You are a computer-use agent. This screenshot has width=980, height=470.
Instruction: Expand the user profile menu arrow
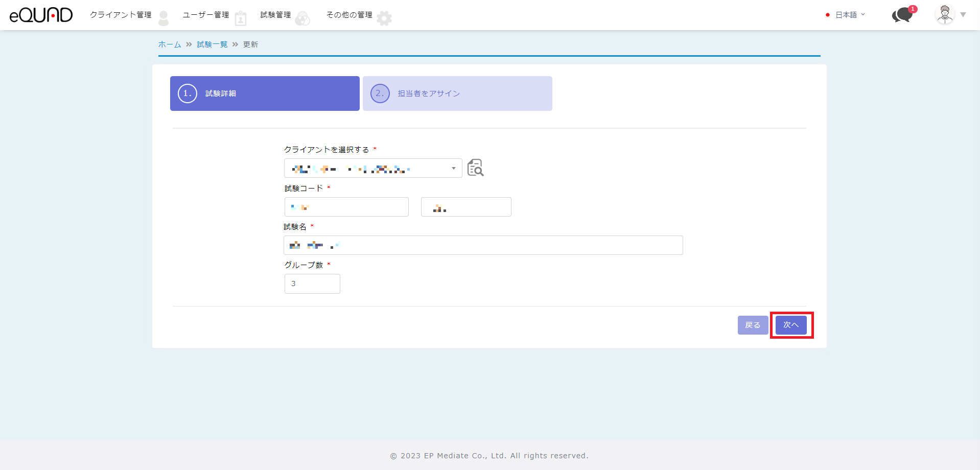tap(963, 15)
